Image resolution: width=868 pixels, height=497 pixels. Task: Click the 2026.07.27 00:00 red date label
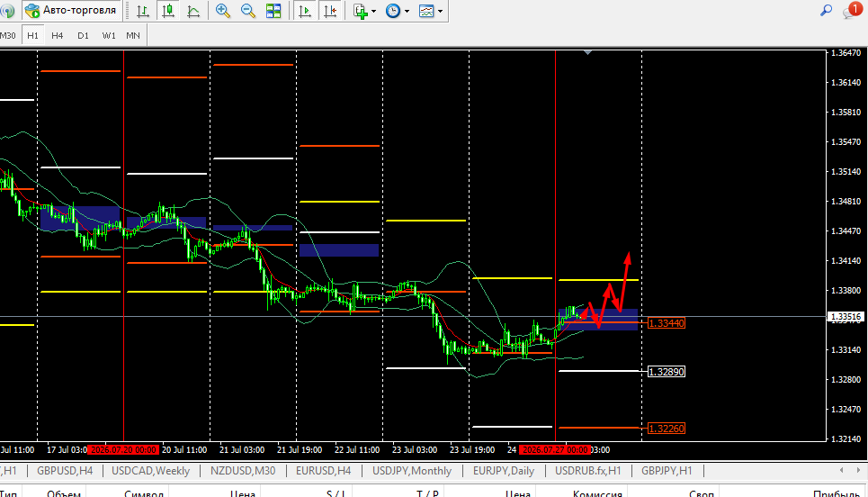tap(555, 450)
